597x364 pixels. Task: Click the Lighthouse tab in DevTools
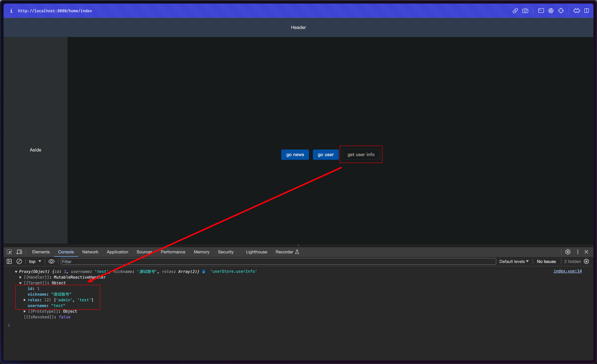point(256,252)
